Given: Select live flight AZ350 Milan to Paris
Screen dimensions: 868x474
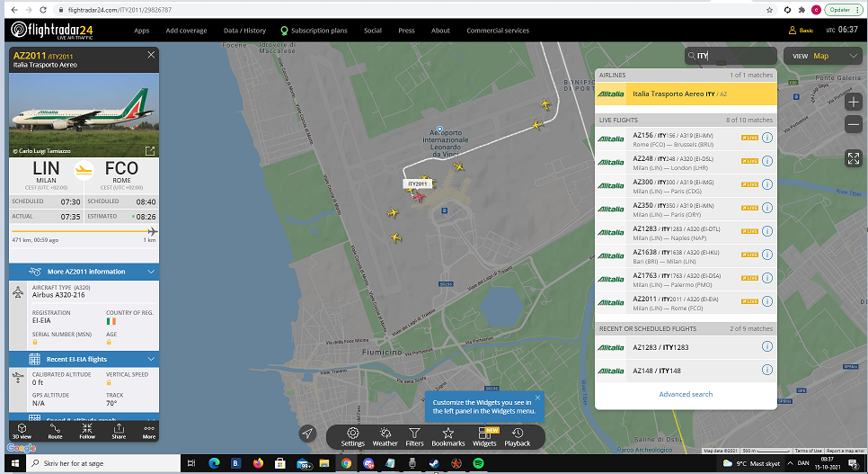Looking at the screenshot, I should (686, 210).
